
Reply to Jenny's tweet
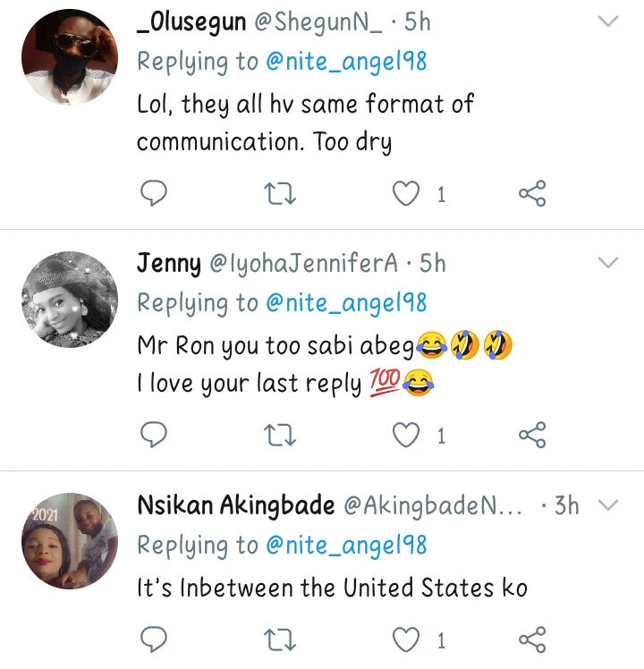coord(155,435)
